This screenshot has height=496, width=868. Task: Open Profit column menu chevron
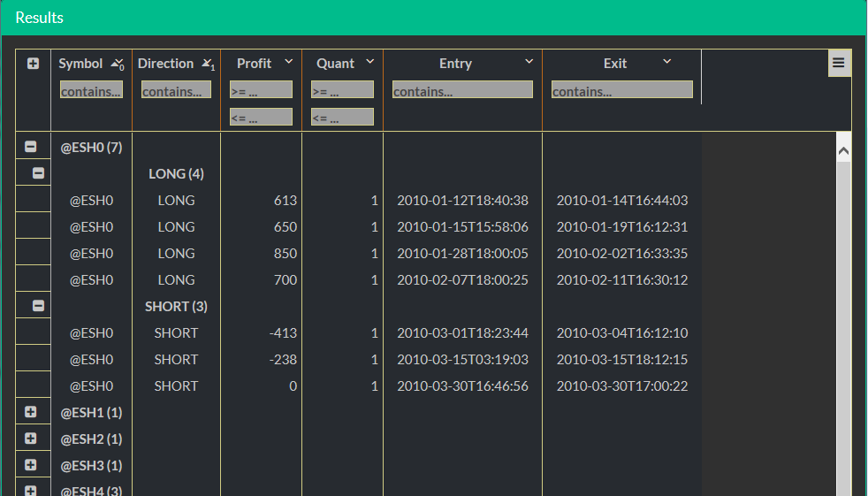[x=288, y=61]
